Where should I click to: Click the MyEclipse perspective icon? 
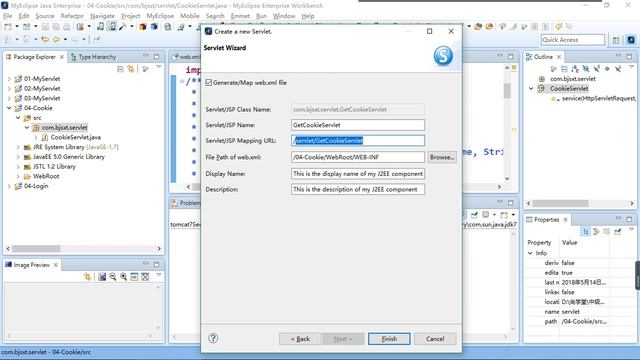[x=631, y=40]
